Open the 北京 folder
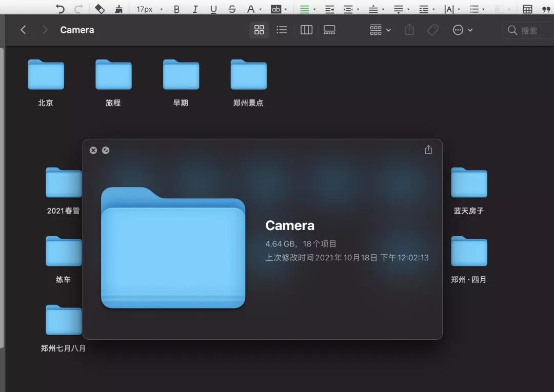Viewport: 554px width, 392px height. 46,75
